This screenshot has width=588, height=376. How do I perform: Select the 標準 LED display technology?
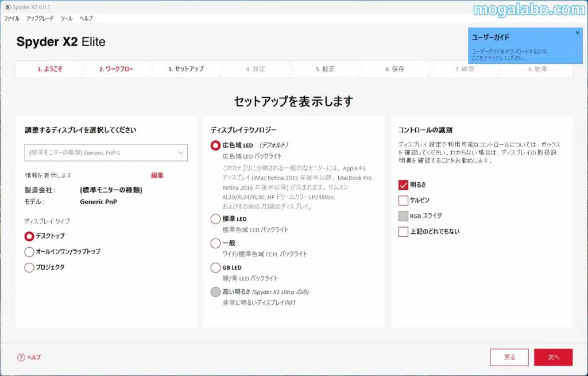(215, 219)
